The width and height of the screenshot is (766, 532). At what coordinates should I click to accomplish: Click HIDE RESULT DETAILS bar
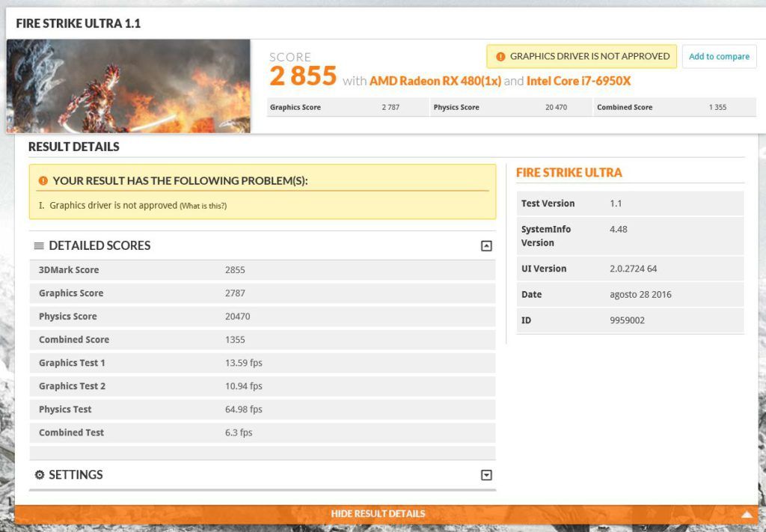click(387, 514)
